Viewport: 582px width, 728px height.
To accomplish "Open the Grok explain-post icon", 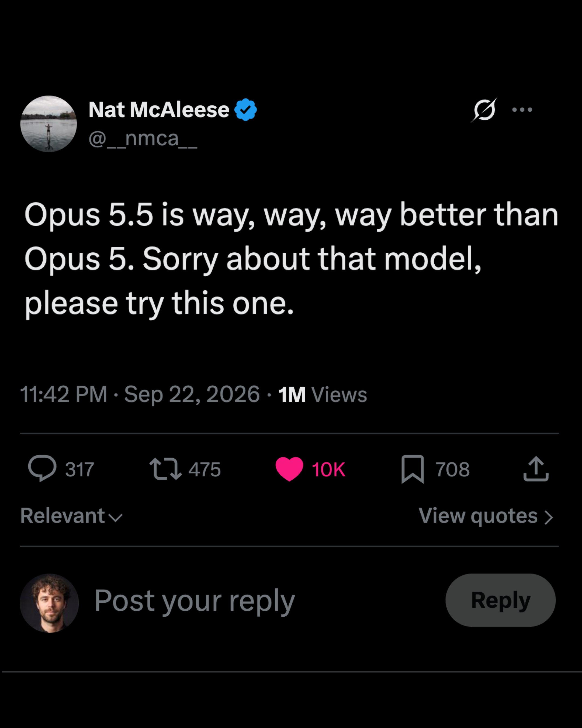I will pyautogui.click(x=484, y=110).
